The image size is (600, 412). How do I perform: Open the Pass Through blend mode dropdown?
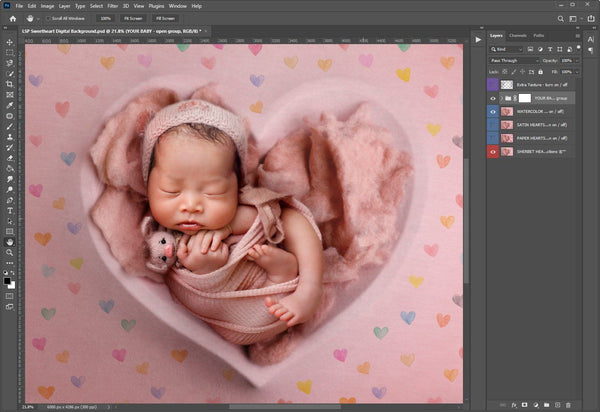point(513,60)
